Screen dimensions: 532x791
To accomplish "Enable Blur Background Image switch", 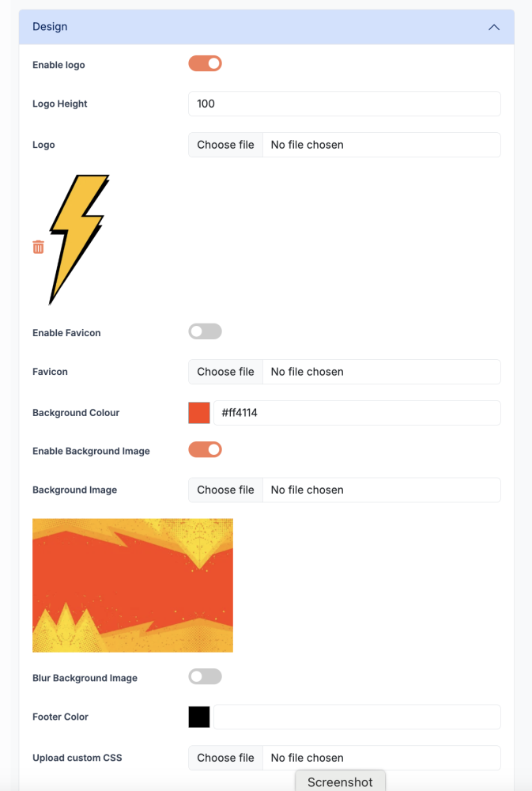I will point(205,676).
